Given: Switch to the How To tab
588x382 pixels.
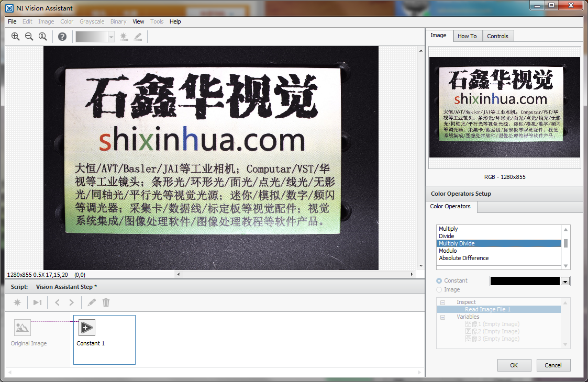Looking at the screenshot, I should pyautogui.click(x=467, y=36).
